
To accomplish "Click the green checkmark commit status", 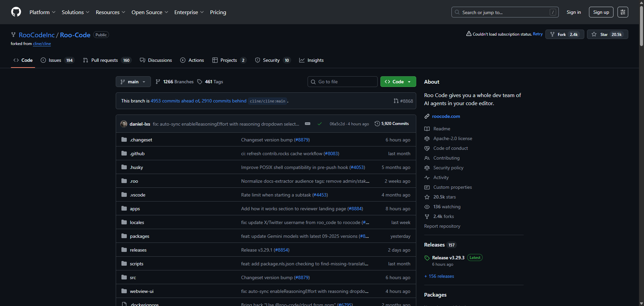I will coord(320,124).
